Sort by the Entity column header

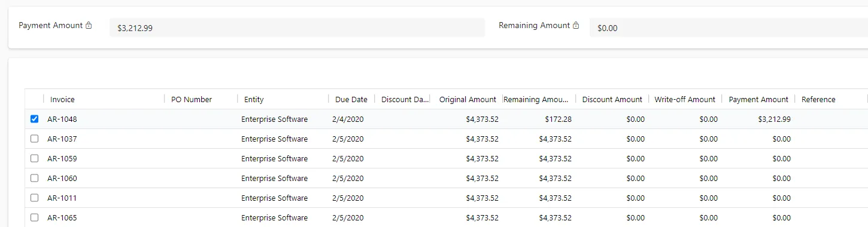(254, 99)
